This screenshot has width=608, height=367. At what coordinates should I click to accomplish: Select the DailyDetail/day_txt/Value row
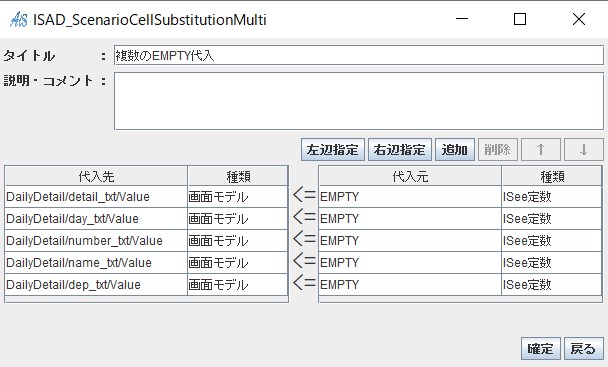(146, 218)
